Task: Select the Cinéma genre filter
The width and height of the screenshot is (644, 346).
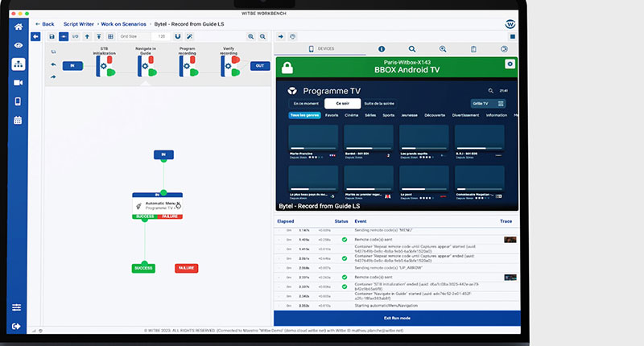Action: (352, 115)
